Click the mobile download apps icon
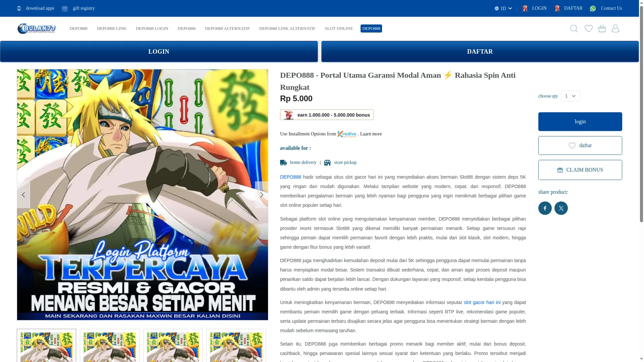The width and height of the screenshot is (644, 362). pyautogui.click(x=19, y=8)
